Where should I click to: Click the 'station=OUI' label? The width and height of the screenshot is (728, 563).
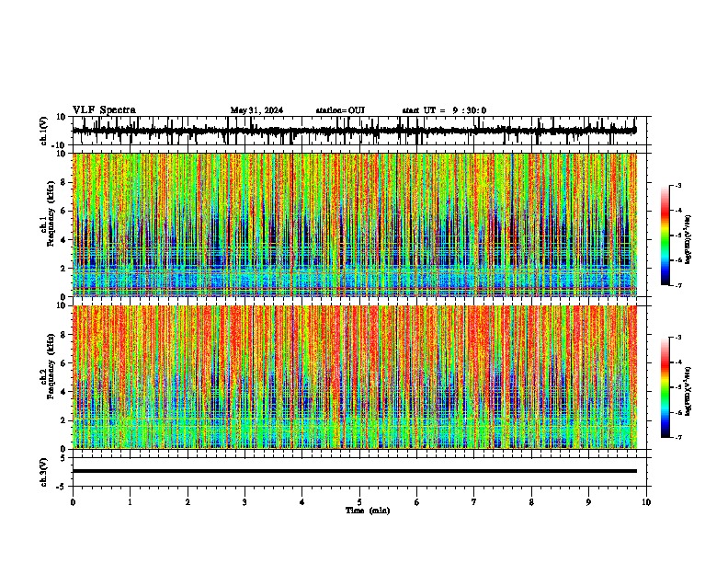(x=340, y=110)
